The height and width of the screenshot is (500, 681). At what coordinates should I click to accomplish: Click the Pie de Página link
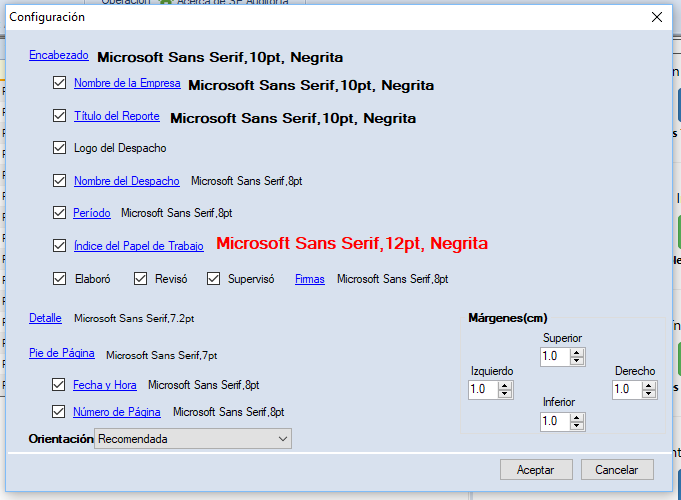62,353
